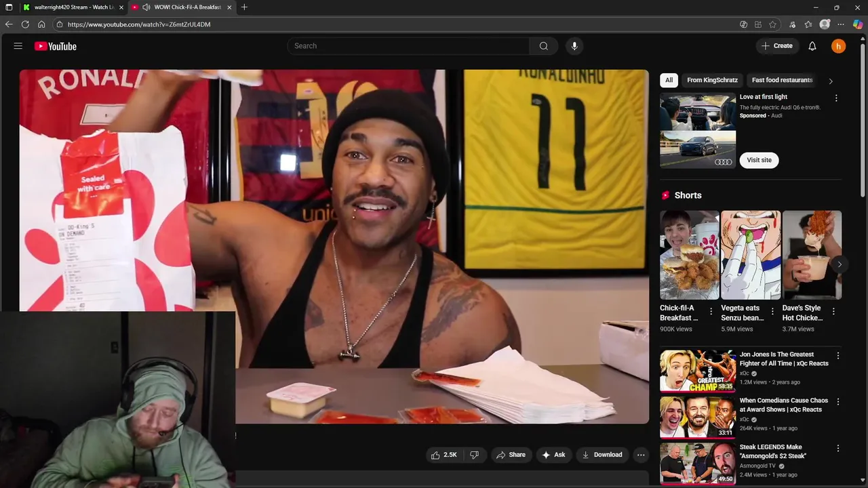This screenshot has height=488, width=868.
Task: View the site information lock icon
Action: (60, 24)
